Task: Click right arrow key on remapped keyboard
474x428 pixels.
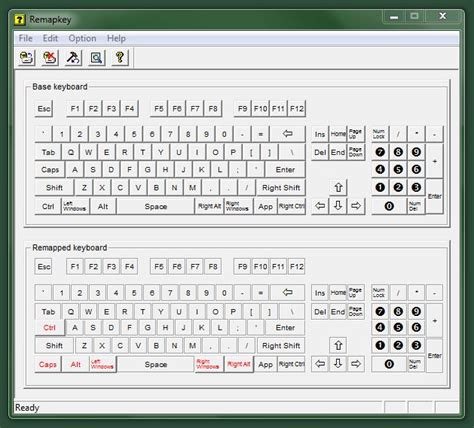Action: pyautogui.click(x=356, y=364)
